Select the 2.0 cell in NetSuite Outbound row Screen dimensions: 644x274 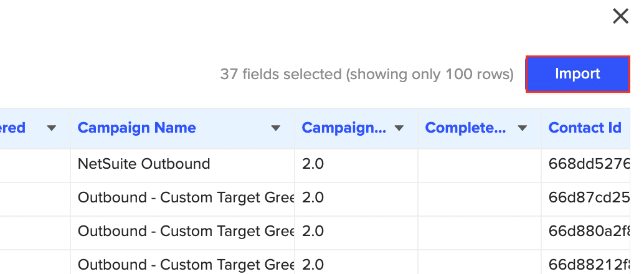(x=313, y=164)
